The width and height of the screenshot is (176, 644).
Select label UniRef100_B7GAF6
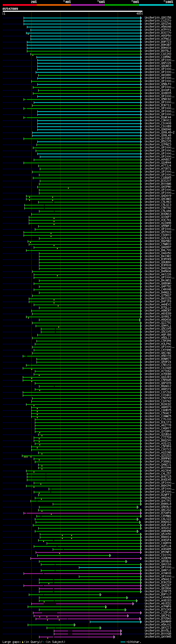click(158, 513)
